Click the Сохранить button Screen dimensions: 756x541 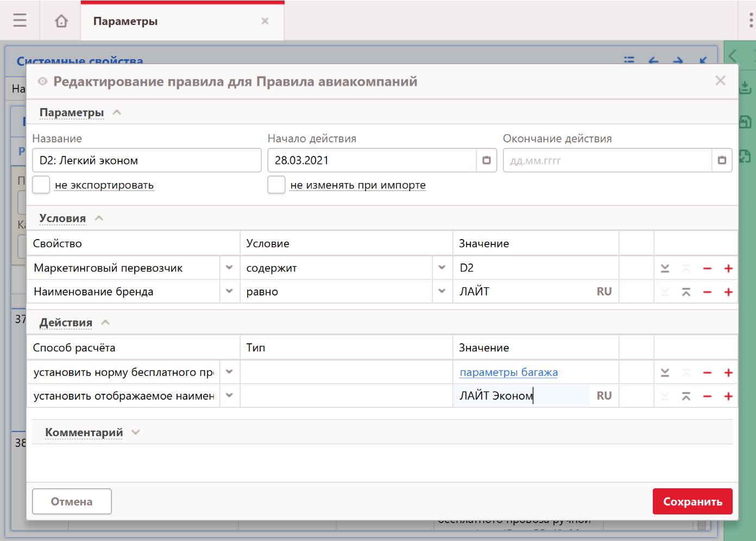[x=692, y=501]
